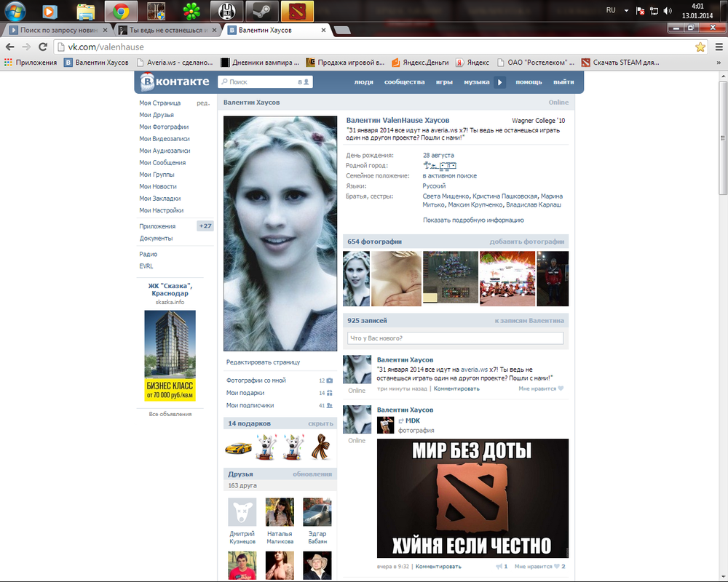728x582 pixels.
Task: Like the averia.ws status post
Action: [540, 388]
